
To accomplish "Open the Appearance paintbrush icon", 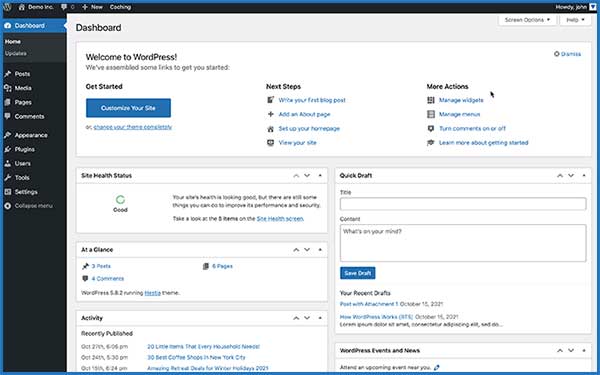I will pos(8,135).
